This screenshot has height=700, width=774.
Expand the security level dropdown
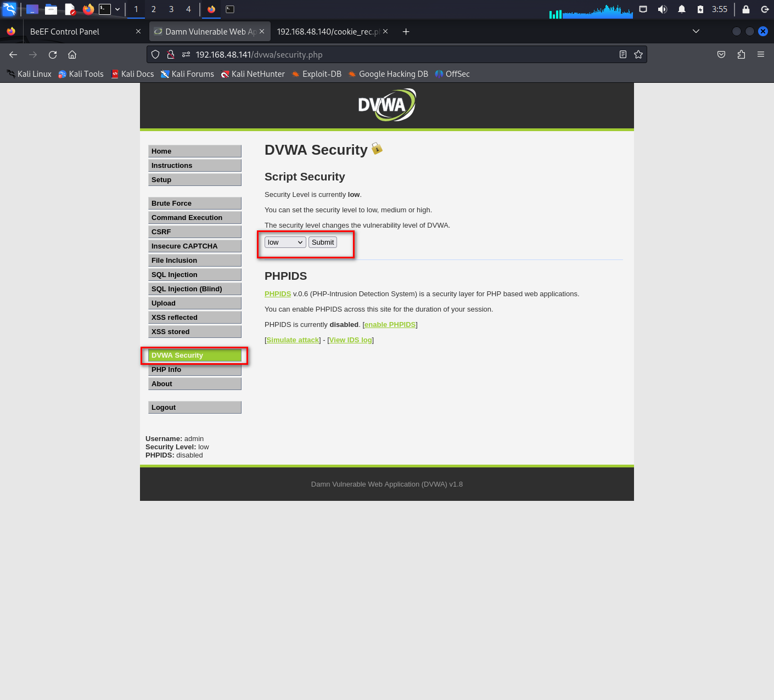coord(285,242)
